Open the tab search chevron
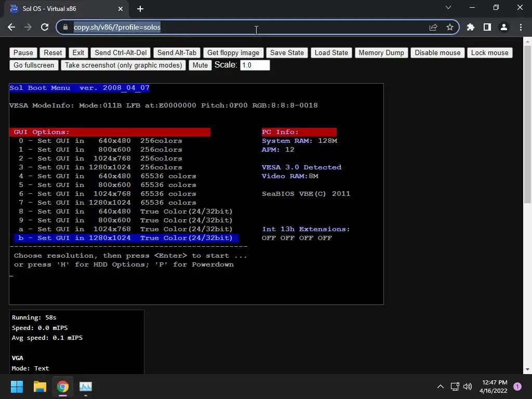This screenshot has height=399, width=532. 448,7
